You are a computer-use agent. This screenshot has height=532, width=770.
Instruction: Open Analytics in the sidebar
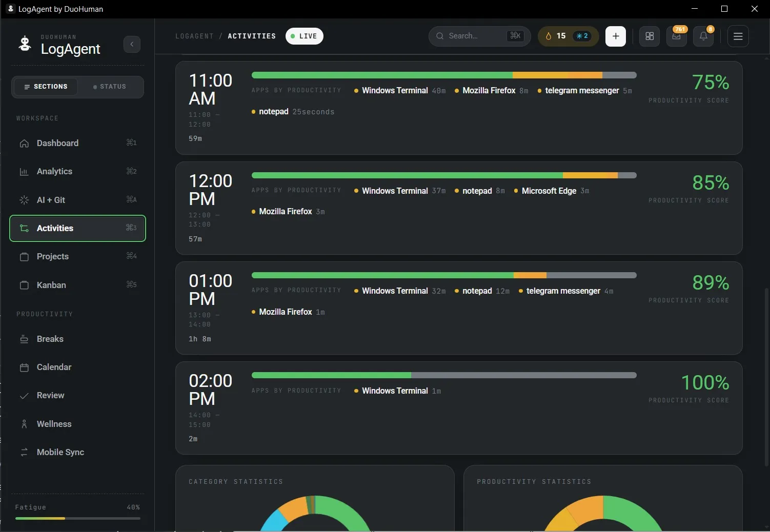click(77, 171)
